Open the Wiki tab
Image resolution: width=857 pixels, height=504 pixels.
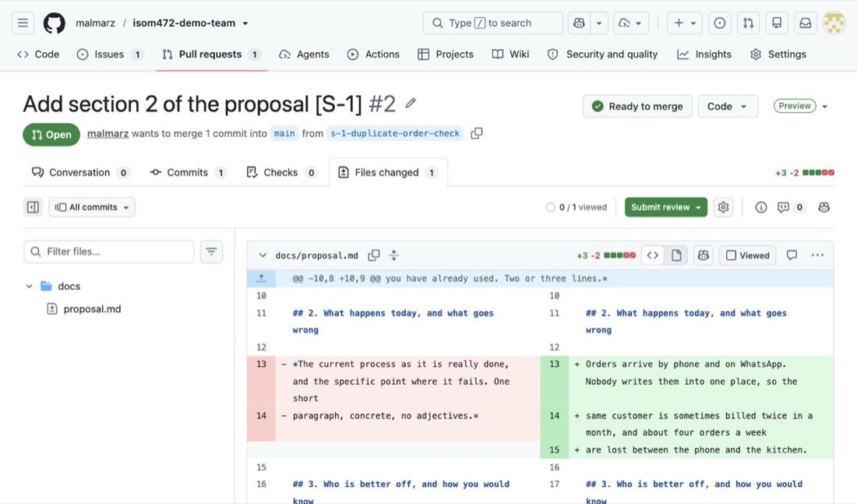[x=510, y=54]
